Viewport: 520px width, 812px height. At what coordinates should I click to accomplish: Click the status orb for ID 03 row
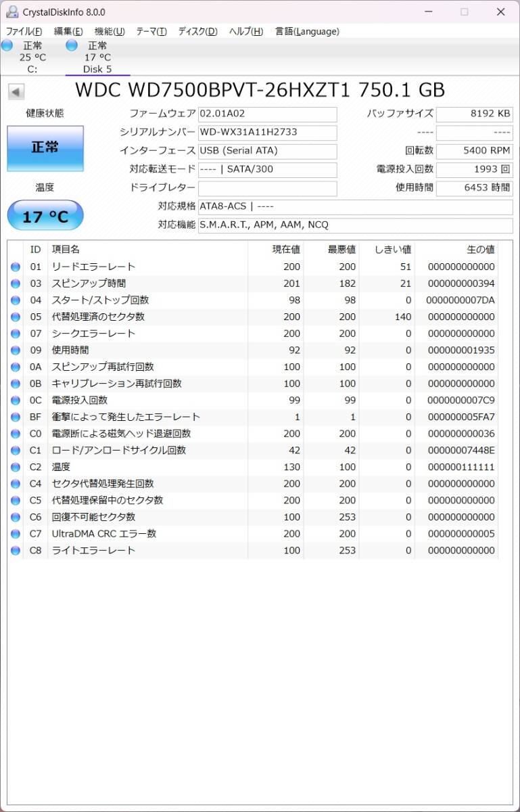(x=16, y=284)
